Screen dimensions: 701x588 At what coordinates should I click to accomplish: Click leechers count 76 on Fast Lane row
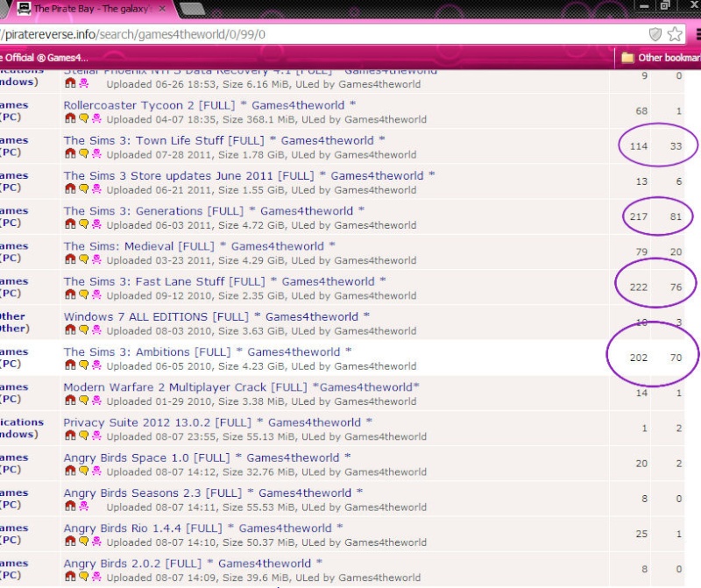point(676,287)
